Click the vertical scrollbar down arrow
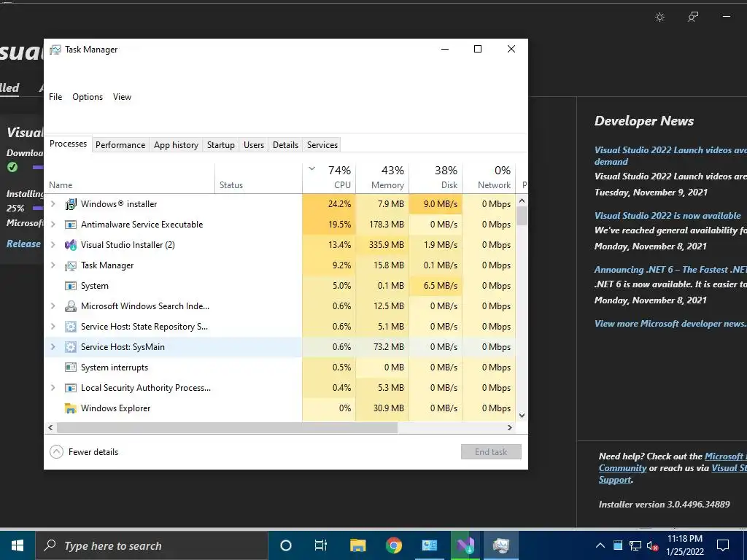The width and height of the screenshot is (747, 560). 522,415
